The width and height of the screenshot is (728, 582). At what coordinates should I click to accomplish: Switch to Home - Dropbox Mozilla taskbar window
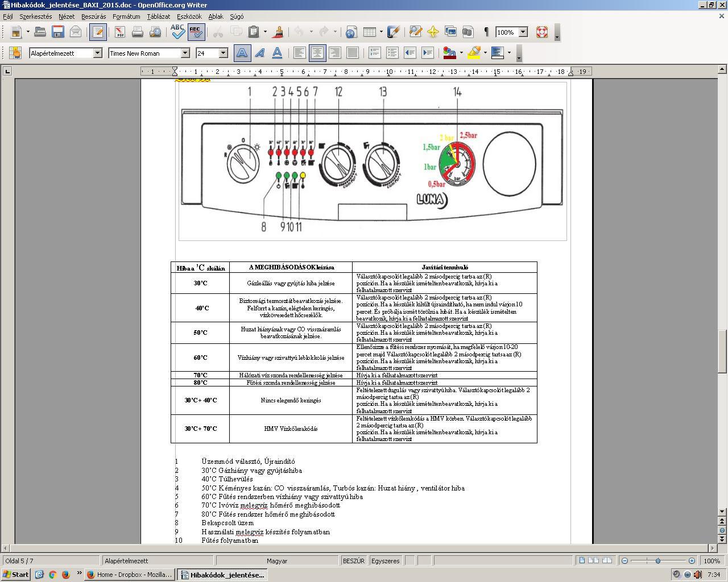130,575
